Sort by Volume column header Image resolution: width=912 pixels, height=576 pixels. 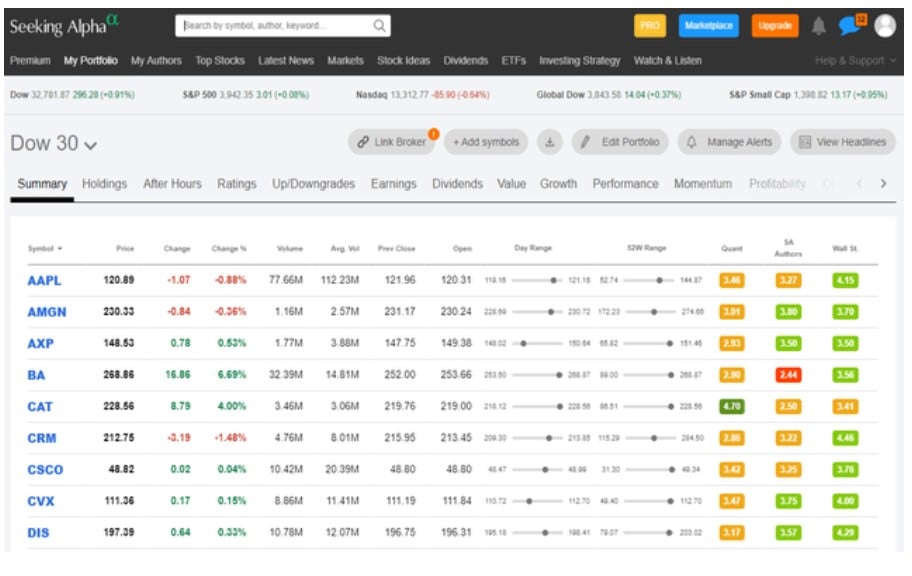pos(290,248)
